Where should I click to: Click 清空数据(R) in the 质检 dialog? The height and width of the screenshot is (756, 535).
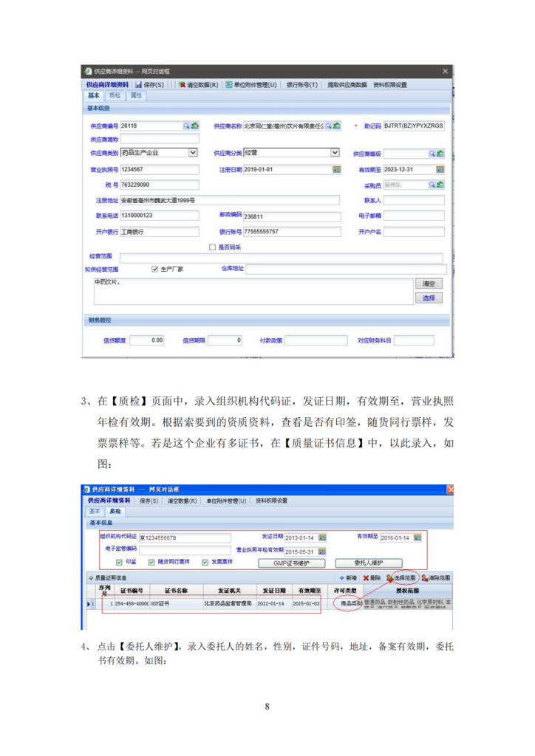tap(183, 501)
